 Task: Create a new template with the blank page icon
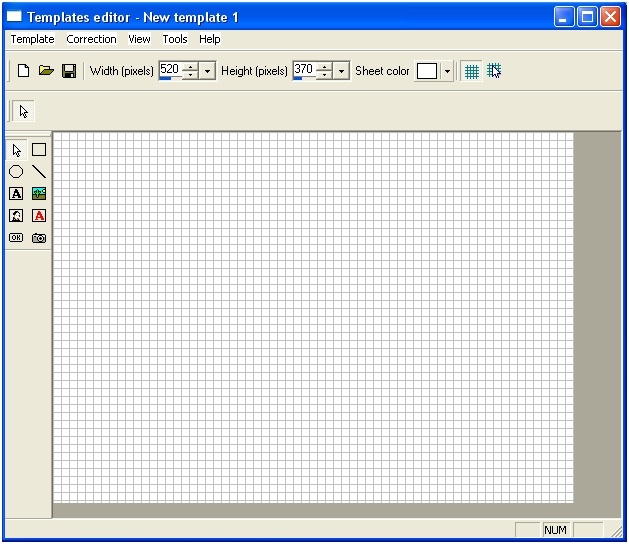click(24, 71)
